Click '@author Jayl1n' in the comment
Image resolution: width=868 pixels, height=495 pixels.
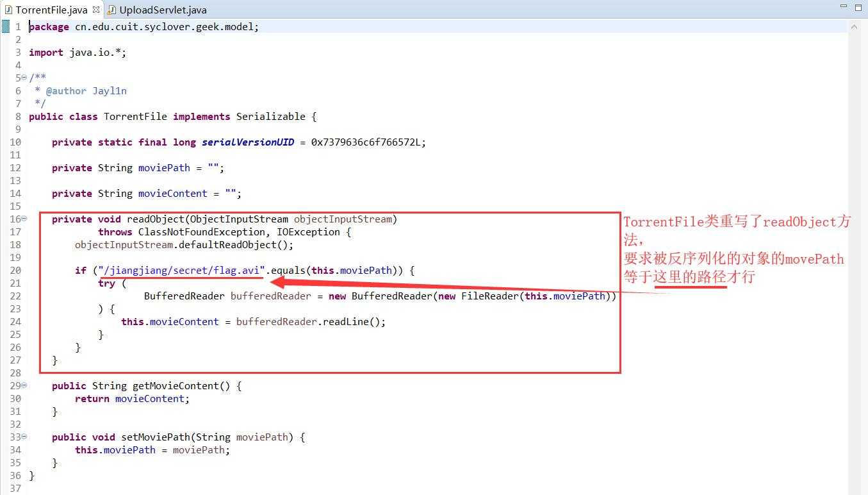coord(86,90)
